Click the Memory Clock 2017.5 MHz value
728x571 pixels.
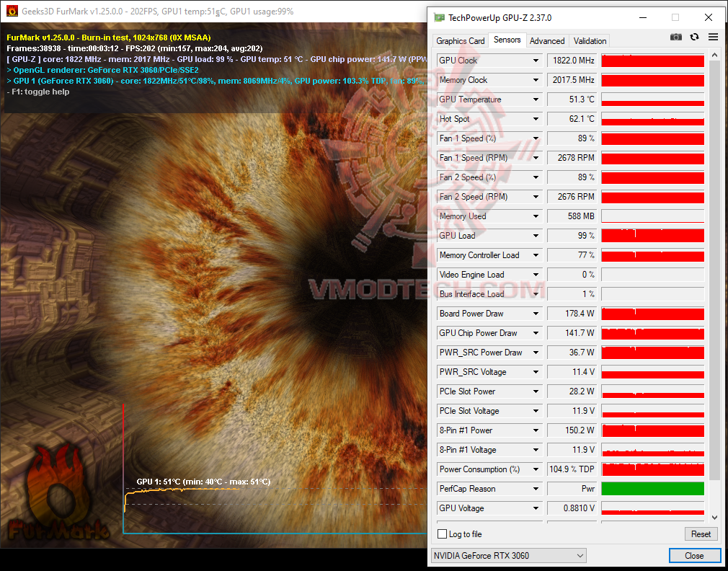tap(572, 80)
